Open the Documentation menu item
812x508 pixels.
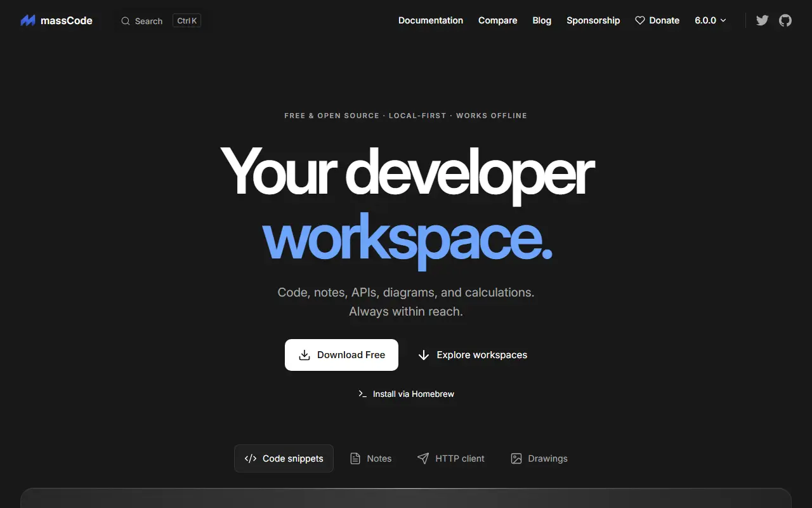[431, 20]
